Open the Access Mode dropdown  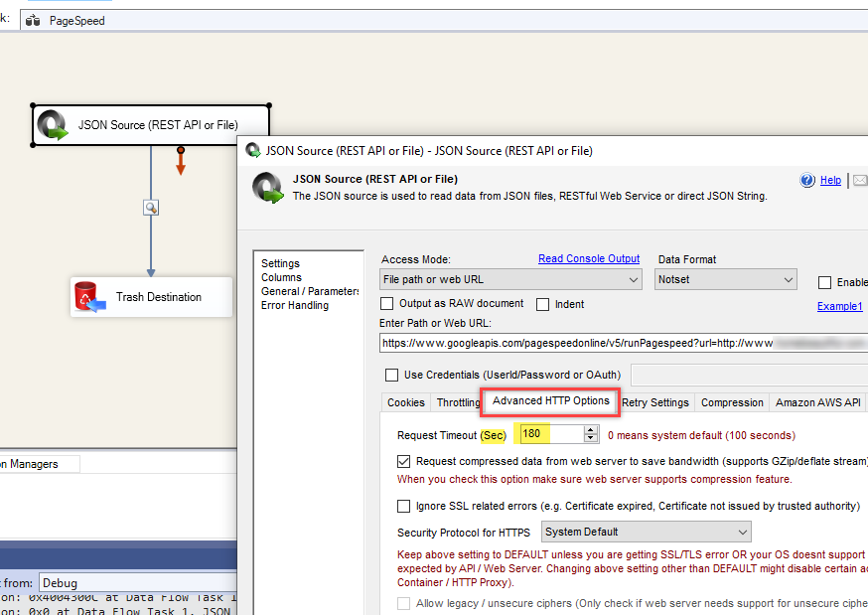pos(510,279)
